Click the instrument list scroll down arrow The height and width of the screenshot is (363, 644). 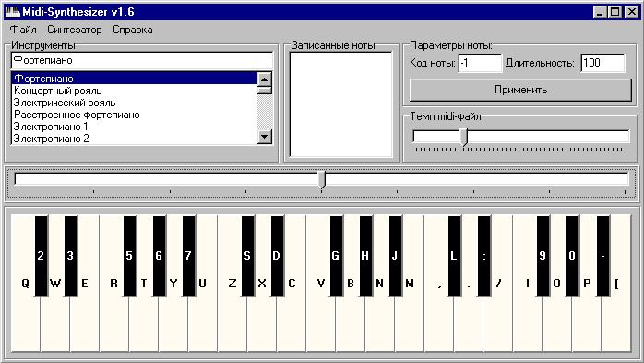coord(265,137)
